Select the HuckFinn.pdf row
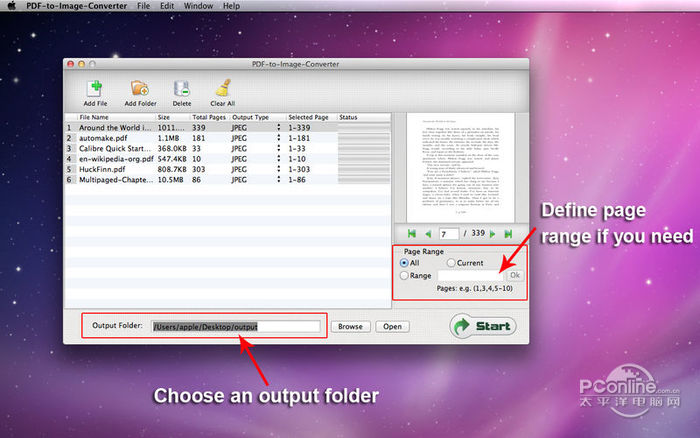 pyautogui.click(x=228, y=169)
